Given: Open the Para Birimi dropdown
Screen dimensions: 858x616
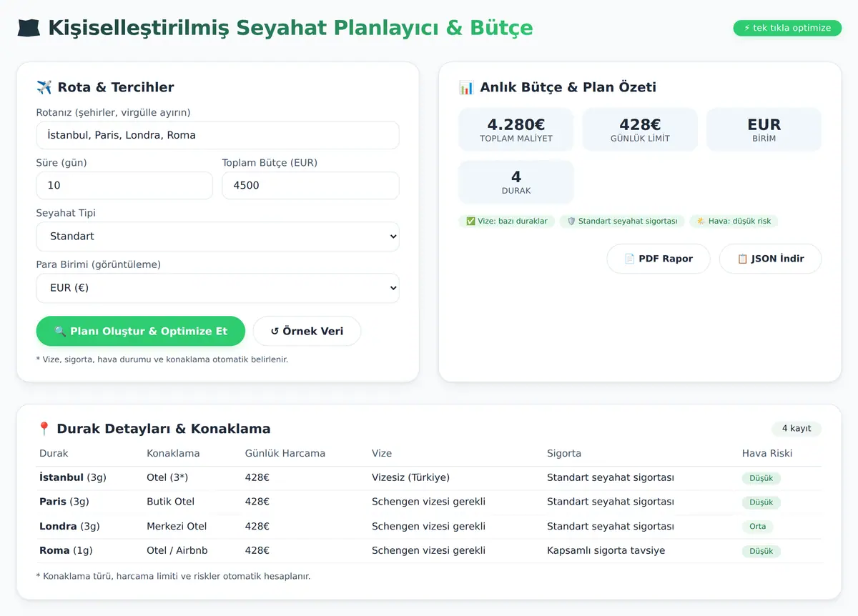Looking at the screenshot, I should (217, 288).
